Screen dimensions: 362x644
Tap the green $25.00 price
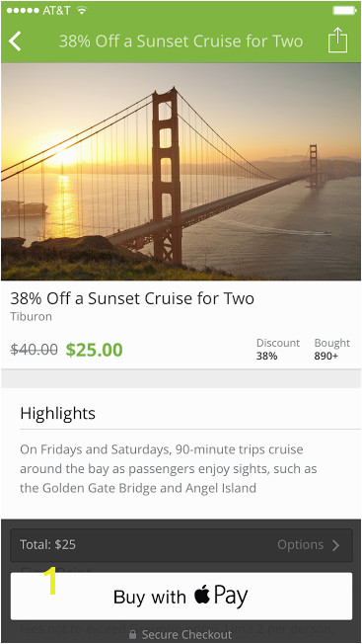[95, 350]
